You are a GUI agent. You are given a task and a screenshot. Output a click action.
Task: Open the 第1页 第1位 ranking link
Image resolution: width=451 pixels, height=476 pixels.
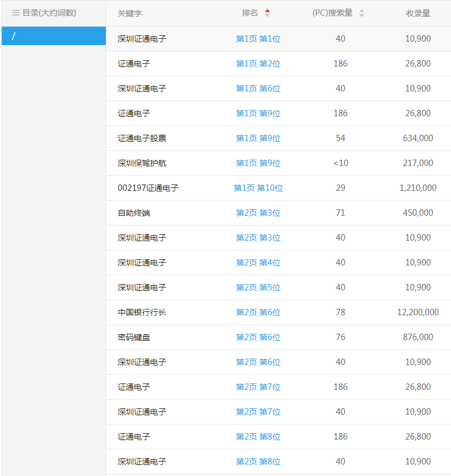pos(258,39)
